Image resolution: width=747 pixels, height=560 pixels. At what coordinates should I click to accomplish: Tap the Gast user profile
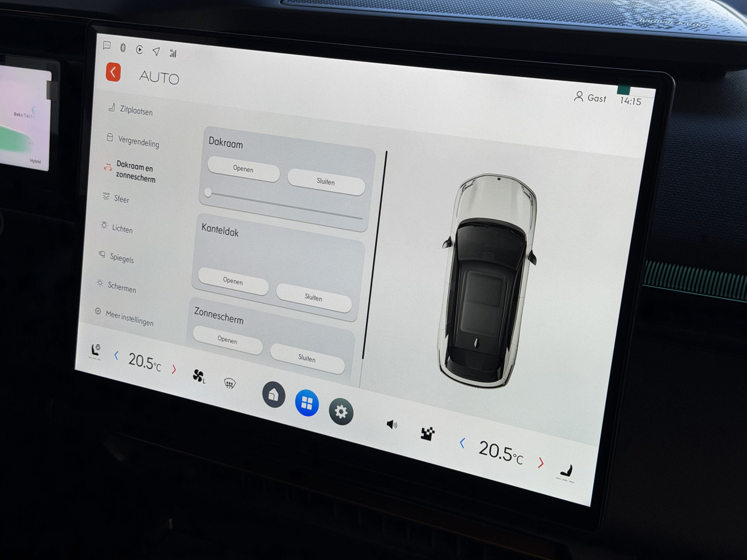click(590, 97)
